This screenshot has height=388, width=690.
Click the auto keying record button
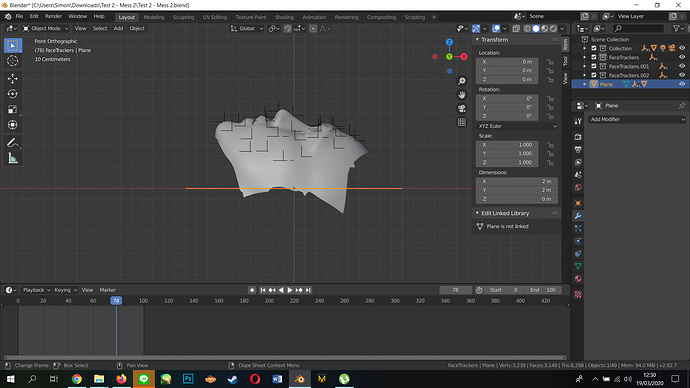click(x=252, y=290)
